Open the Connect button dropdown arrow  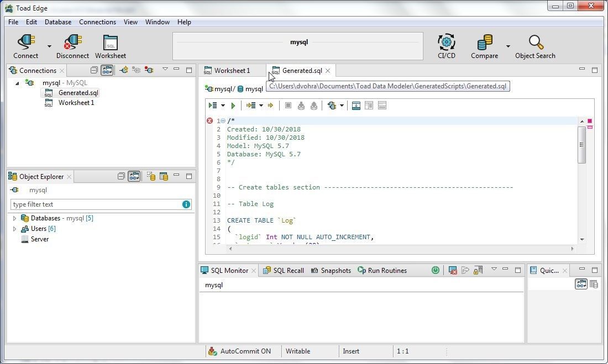coord(49,46)
